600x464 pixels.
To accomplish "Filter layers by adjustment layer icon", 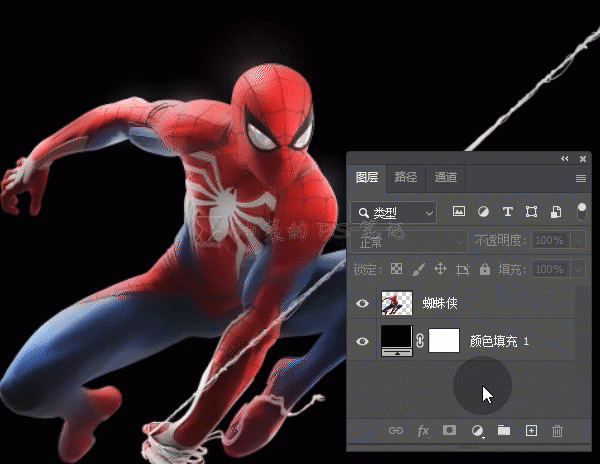I will pyautogui.click(x=483, y=212).
